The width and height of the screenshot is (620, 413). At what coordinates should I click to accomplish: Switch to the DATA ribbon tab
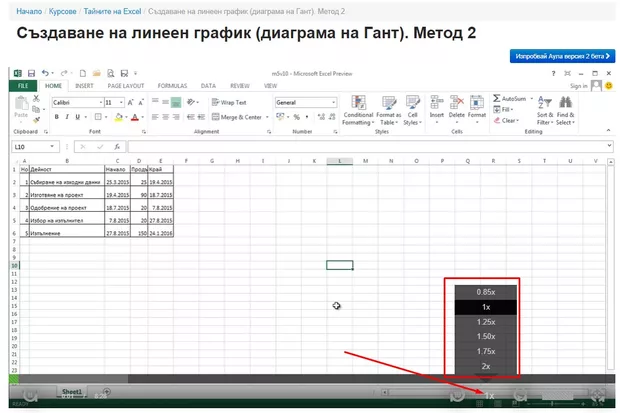click(208, 86)
